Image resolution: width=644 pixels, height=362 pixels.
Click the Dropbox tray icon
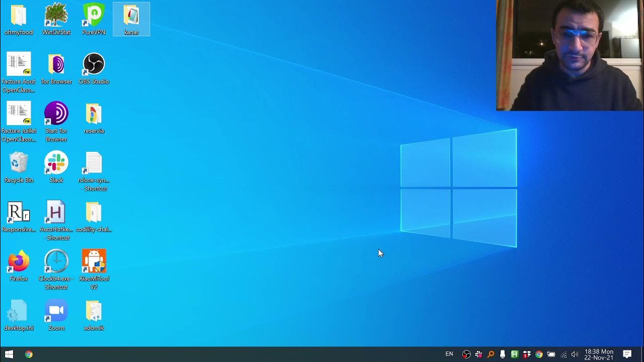coord(527,354)
